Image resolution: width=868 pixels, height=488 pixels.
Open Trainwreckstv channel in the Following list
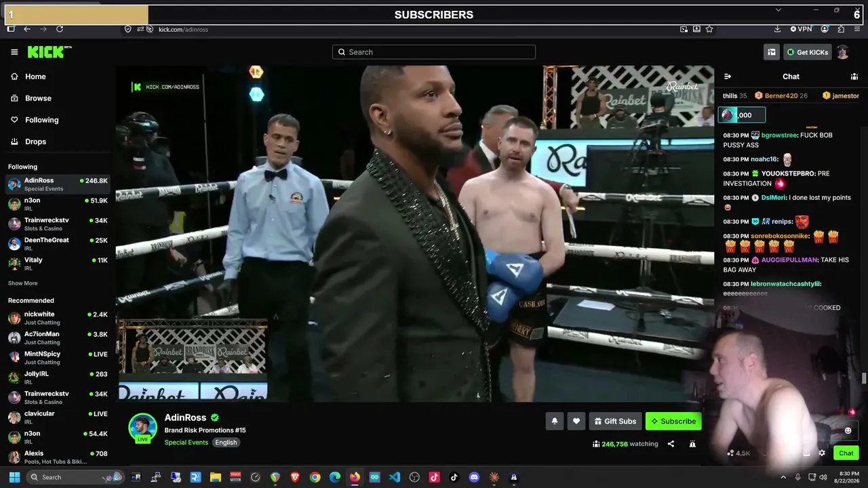click(x=58, y=224)
